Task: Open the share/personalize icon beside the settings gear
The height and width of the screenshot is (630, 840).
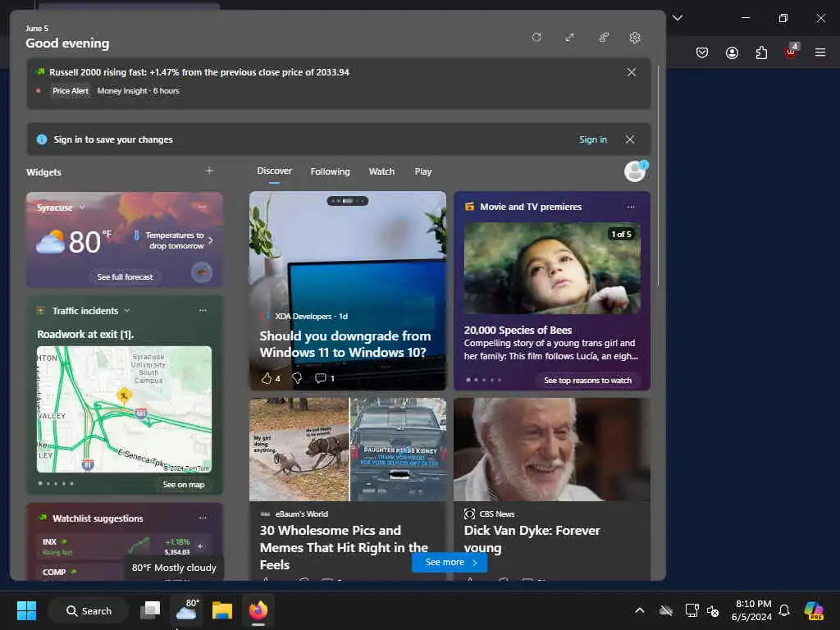Action: coord(603,38)
